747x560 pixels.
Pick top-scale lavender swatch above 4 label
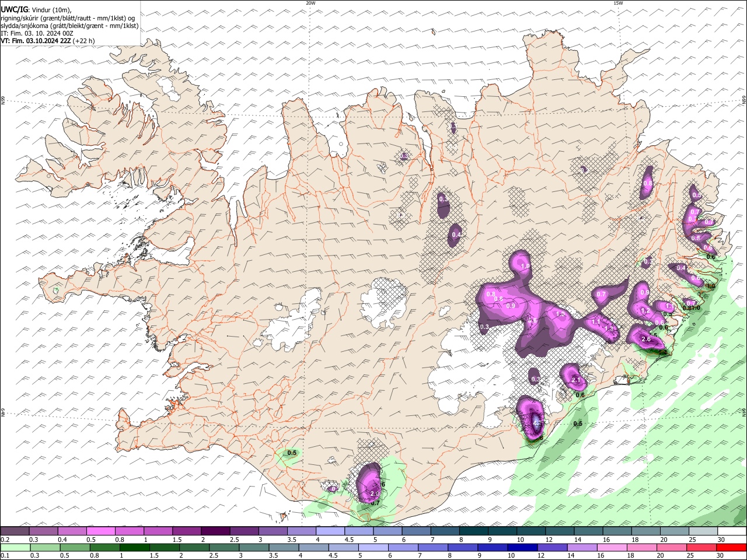point(330,531)
